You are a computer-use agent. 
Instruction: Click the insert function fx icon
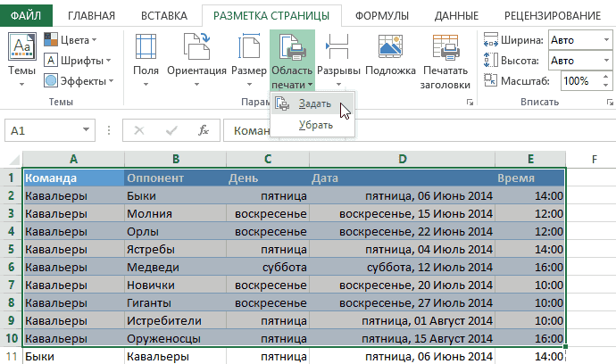[204, 130]
